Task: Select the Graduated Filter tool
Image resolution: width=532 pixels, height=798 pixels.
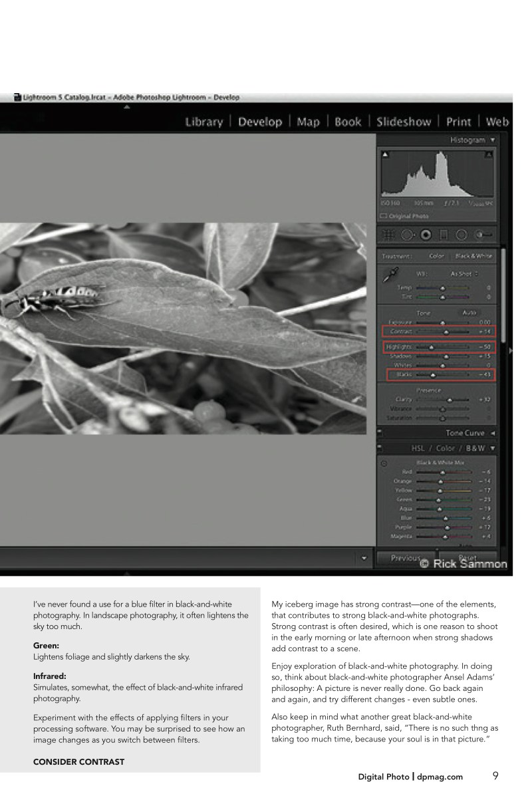Action: click(444, 235)
